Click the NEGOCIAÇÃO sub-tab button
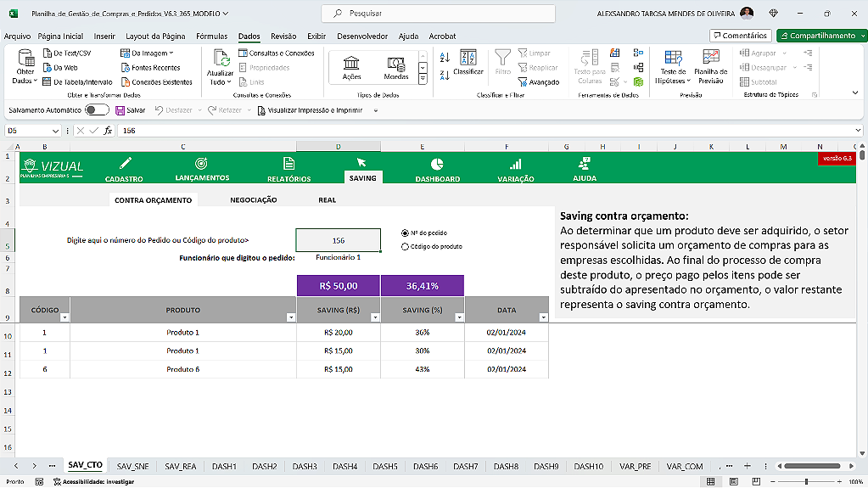The width and height of the screenshot is (868, 488). (253, 200)
